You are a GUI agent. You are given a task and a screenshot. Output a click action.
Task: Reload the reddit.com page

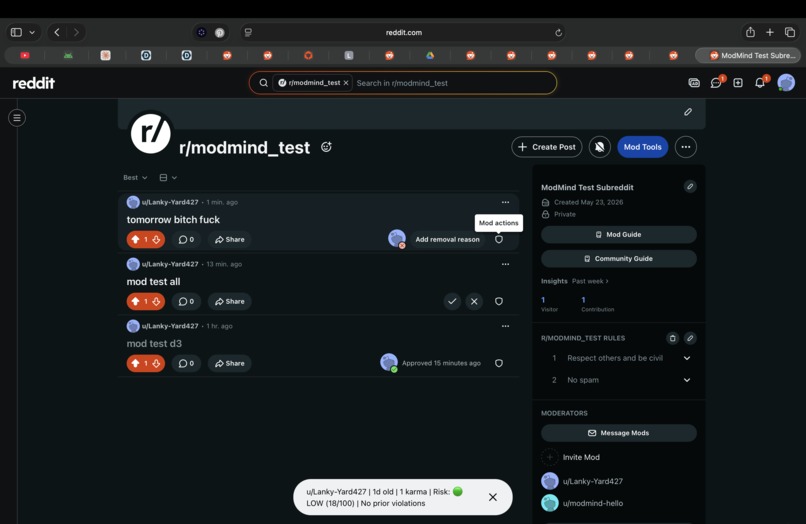(x=558, y=32)
